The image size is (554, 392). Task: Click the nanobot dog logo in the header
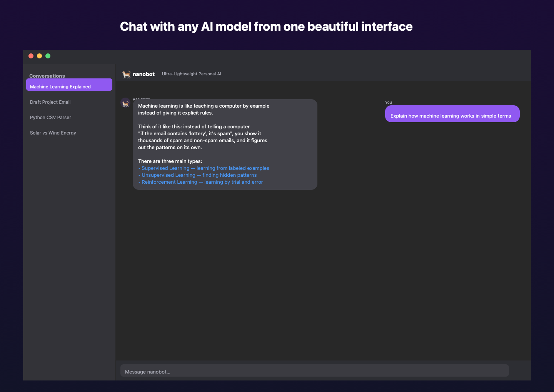tap(126, 74)
